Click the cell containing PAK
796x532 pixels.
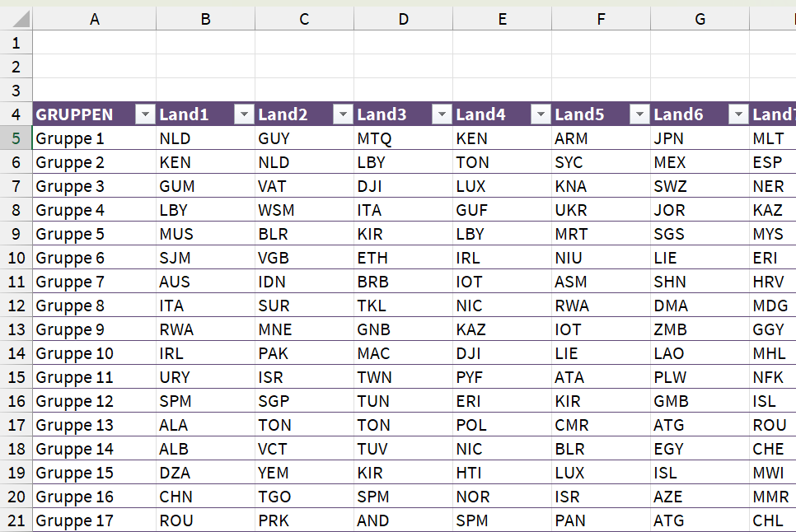(304, 353)
